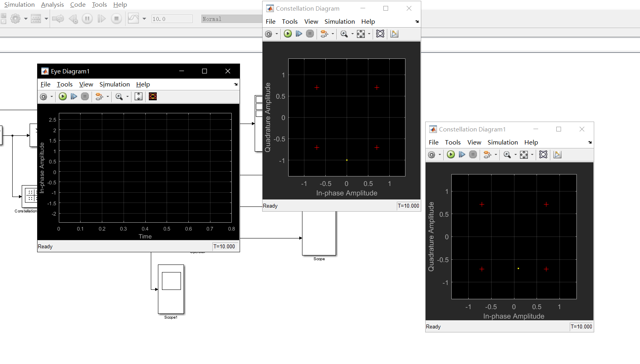Expand gear dropdown in Constellation Diagram

(x=277, y=34)
